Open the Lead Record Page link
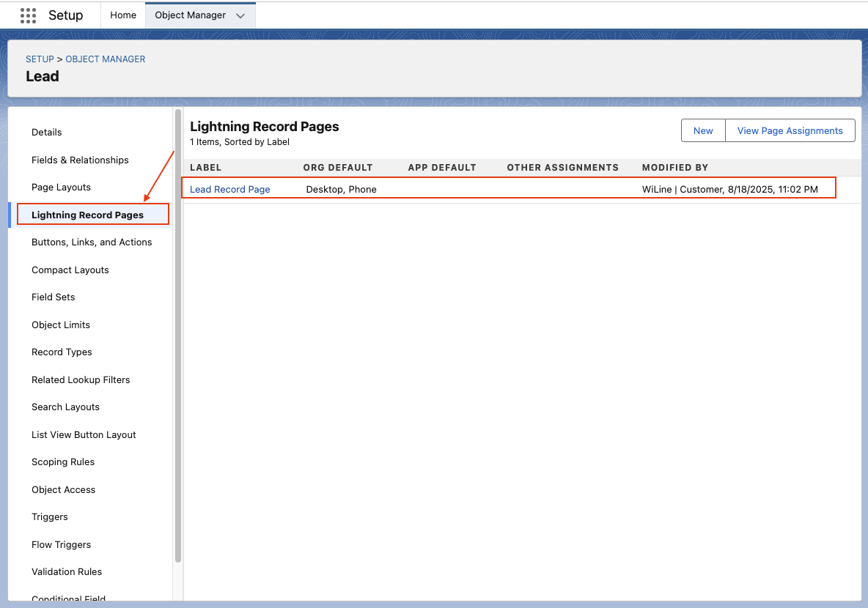 (x=229, y=189)
